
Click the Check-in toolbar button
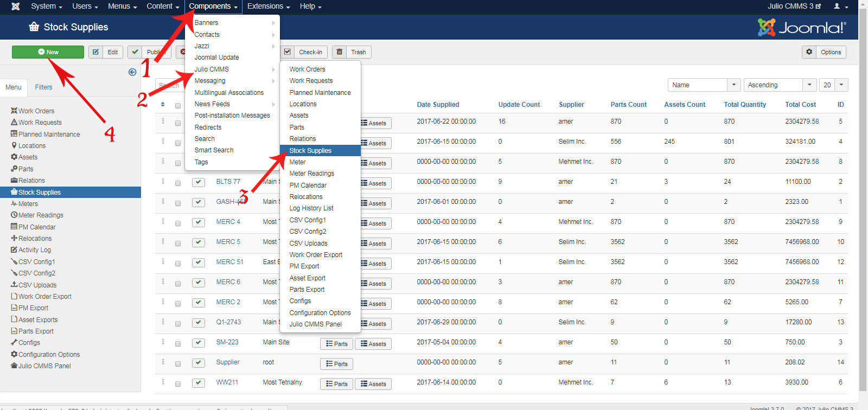coord(304,52)
